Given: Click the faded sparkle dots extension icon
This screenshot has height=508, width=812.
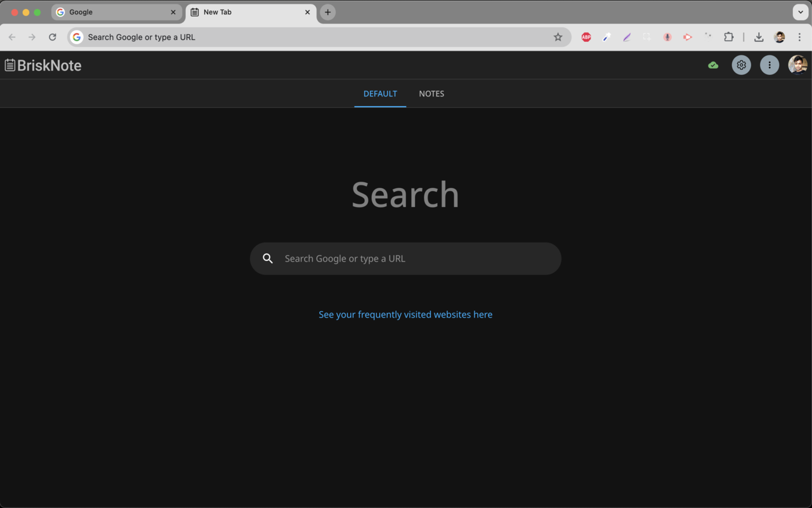Looking at the screenshot, I should (x=708, y=37).
